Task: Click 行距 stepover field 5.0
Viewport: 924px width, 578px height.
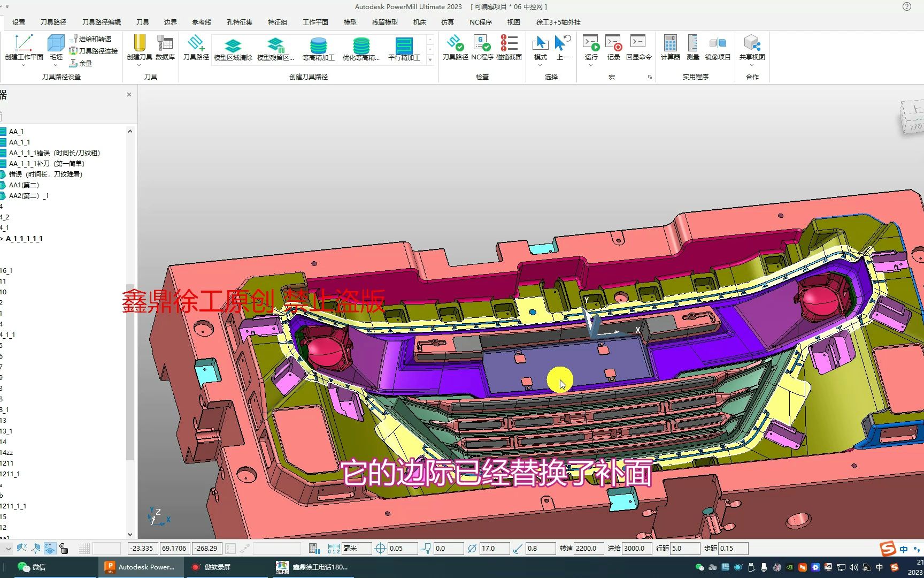Action: point(685,548)
